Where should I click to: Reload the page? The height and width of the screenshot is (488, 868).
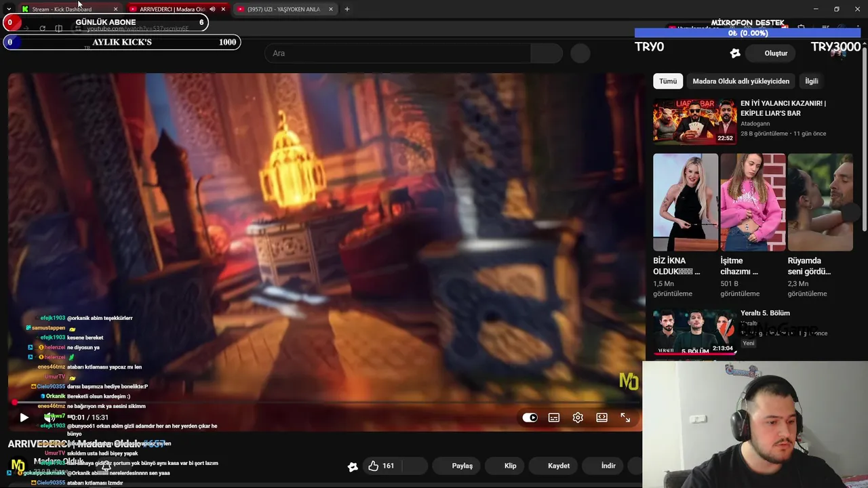[x=42, y=28]
